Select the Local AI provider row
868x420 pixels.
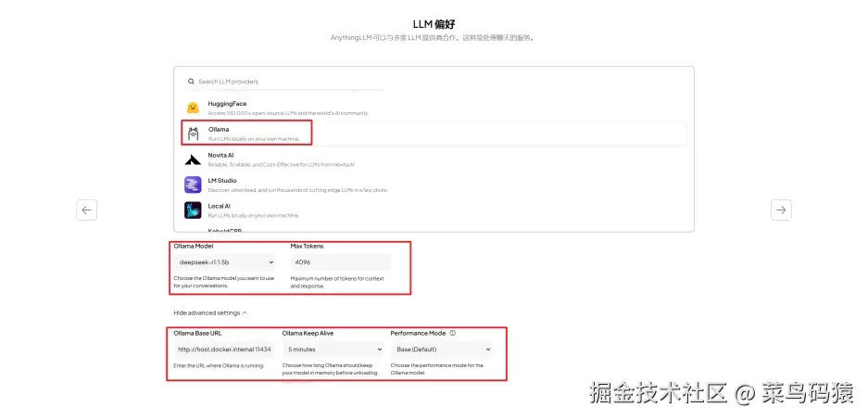(434, 210)
